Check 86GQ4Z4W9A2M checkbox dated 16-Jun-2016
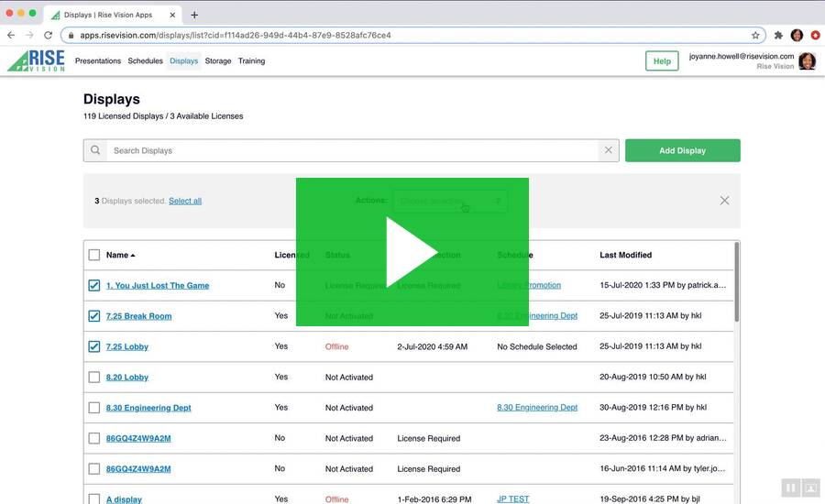This screenshot has width=825, height=504. [x=94, y=469]
